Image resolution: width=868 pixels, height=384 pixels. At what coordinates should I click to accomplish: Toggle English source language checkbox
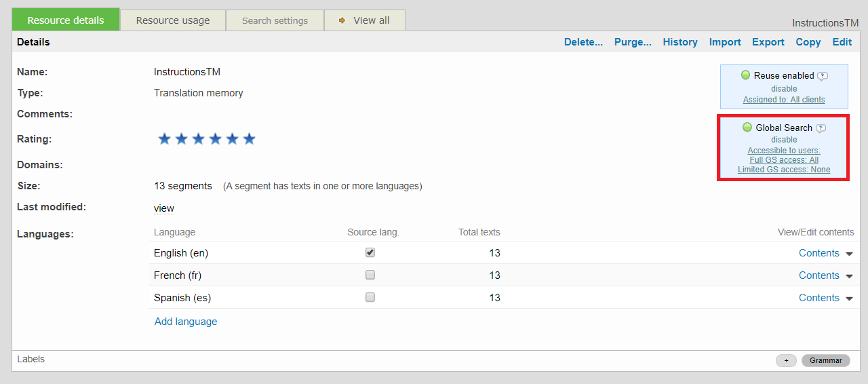click(x=370, y=252)
